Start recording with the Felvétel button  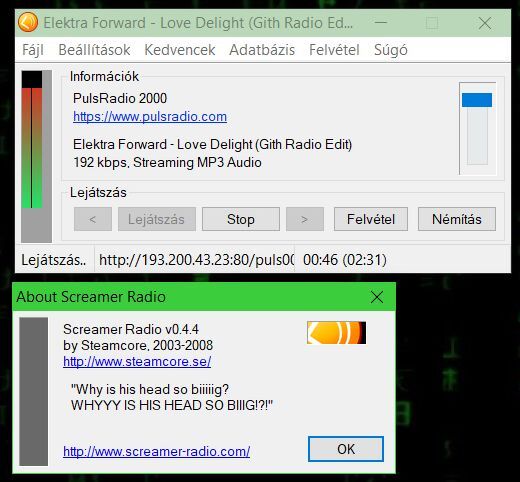coord(371,219)
